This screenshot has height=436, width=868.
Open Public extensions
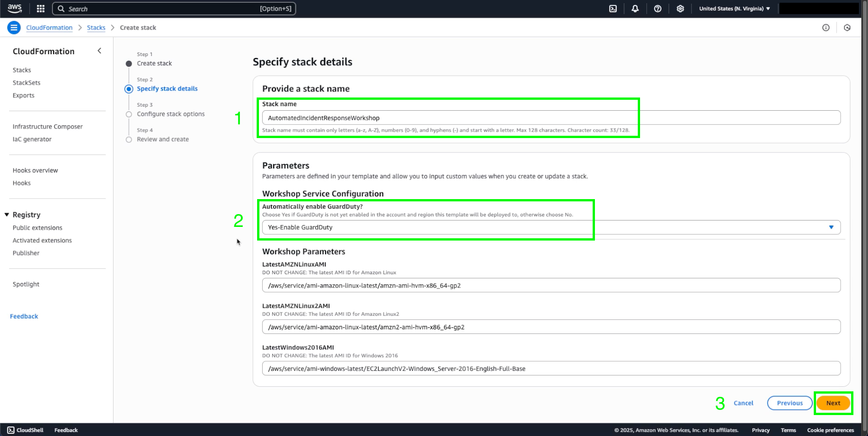pos(37,228)
